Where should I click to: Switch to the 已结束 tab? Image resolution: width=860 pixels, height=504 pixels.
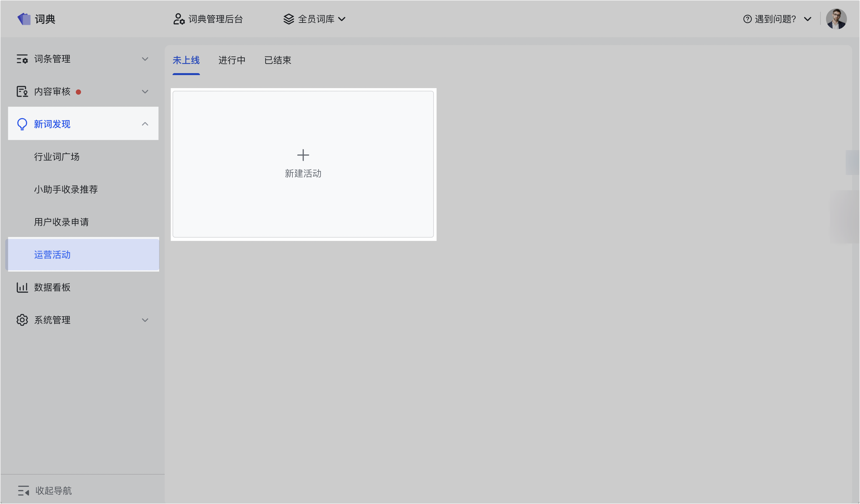[x=277, y=60]
